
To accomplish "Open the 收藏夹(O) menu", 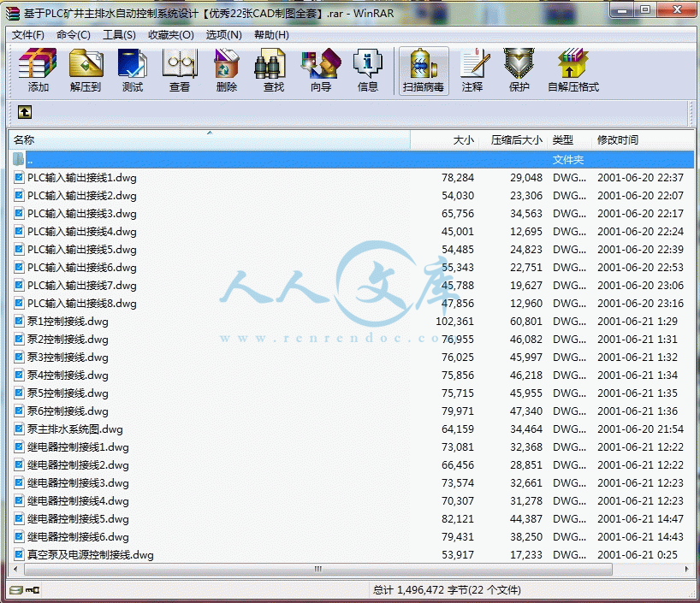I will pos(171,35).
